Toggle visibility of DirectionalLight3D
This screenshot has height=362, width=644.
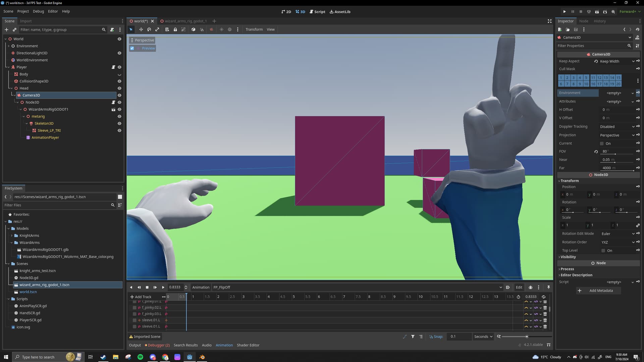119,53
